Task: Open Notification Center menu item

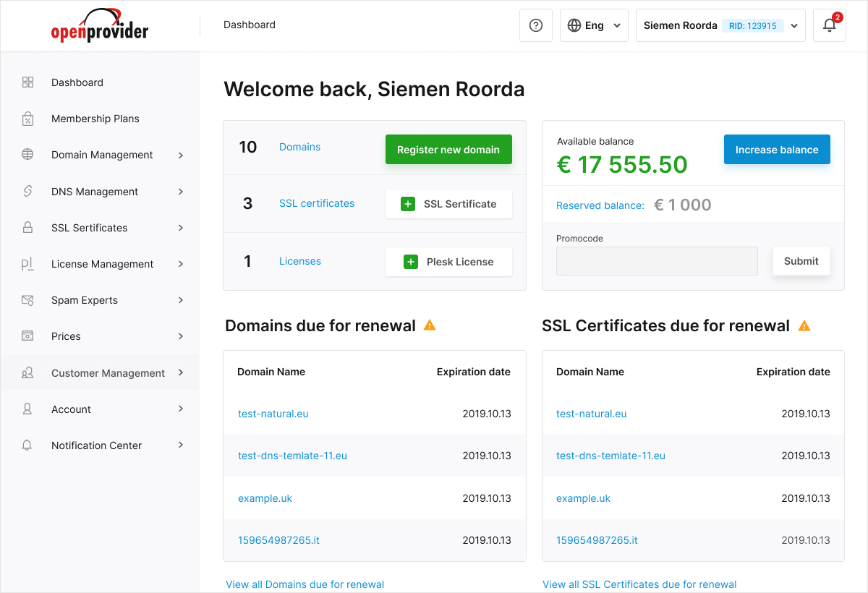Action: point(96,445)
